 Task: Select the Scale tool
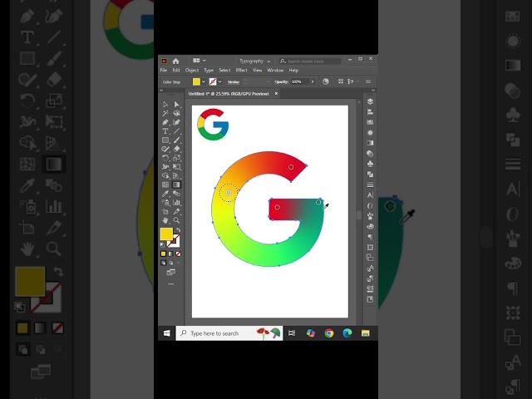176,158
